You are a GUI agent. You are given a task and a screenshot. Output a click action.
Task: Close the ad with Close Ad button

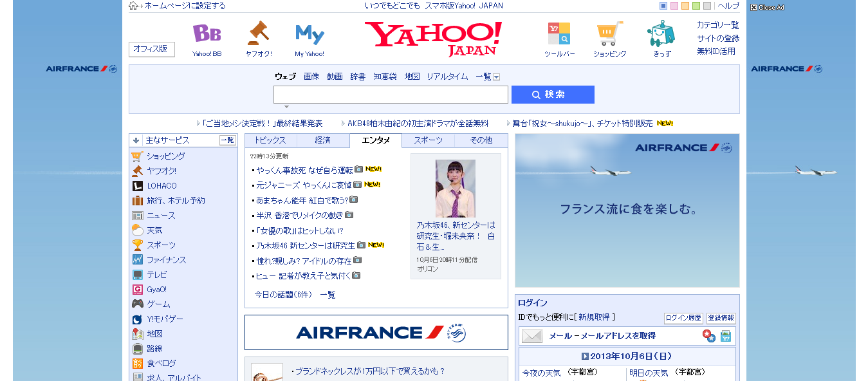click(x=767, y=7)
